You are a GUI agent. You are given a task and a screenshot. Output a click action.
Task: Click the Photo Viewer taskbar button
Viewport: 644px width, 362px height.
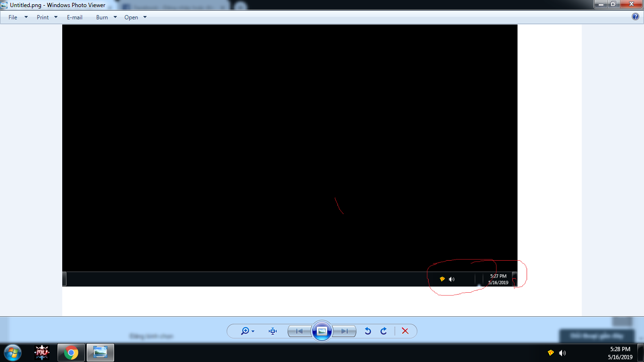(x=100, y=353)
